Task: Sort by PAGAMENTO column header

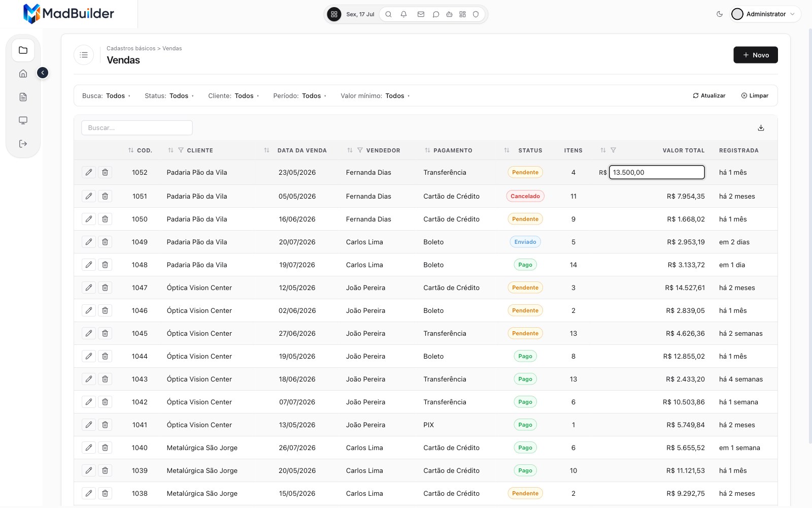Action: [427, 150]
